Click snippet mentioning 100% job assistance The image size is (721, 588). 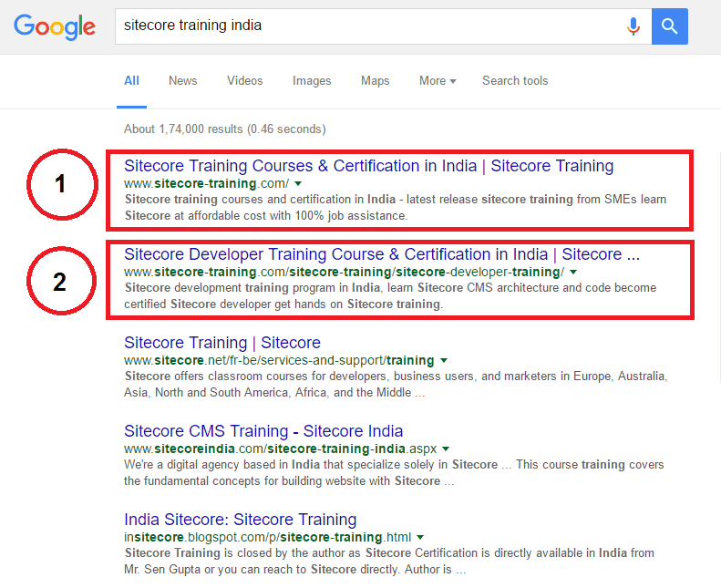[x=396, y=207]
